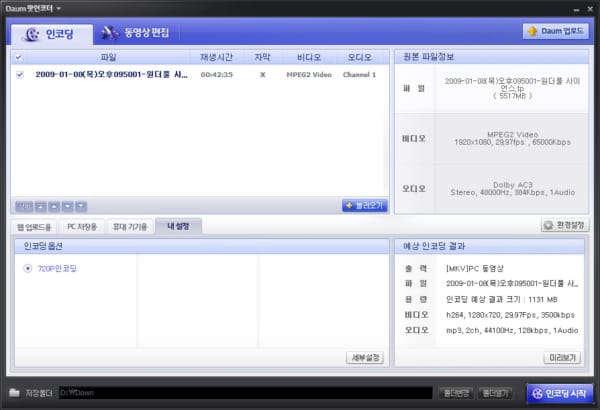Image resolution: width=600 pixels, height=410 pixels.
Task: Sort by the 재생시간 column header
Action: click(x=216, y=57)
